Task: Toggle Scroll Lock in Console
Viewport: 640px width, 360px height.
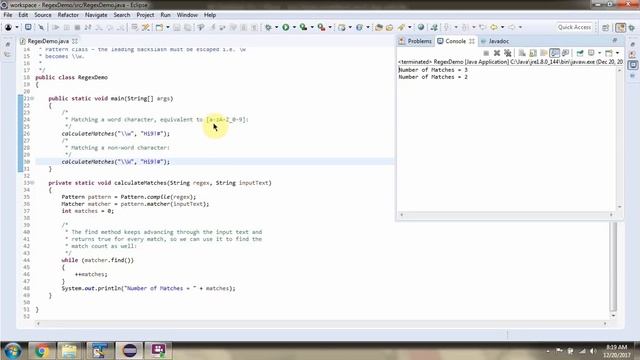Action: coord(533,53)
